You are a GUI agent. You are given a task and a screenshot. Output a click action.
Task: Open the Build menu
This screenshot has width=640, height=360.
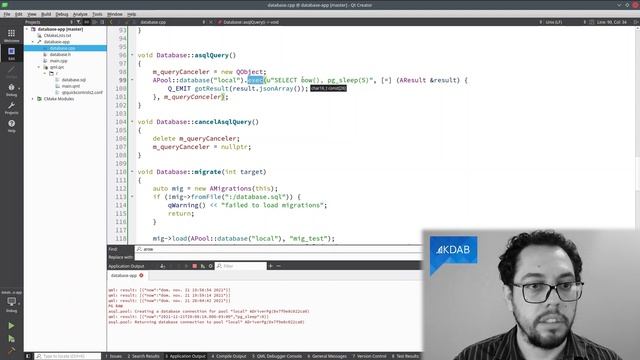[46, 14]
